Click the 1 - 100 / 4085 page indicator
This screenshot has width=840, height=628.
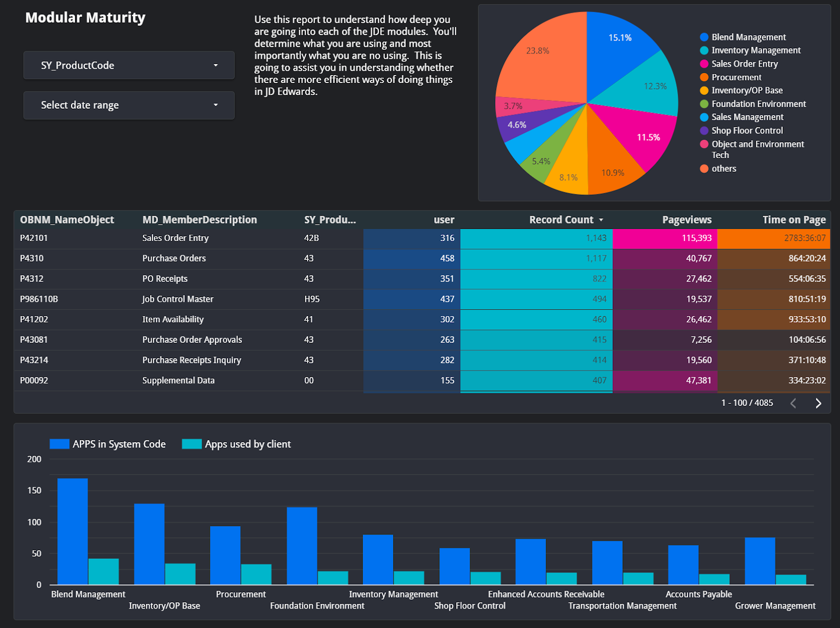pyautogui.click(x=747, y=403)
